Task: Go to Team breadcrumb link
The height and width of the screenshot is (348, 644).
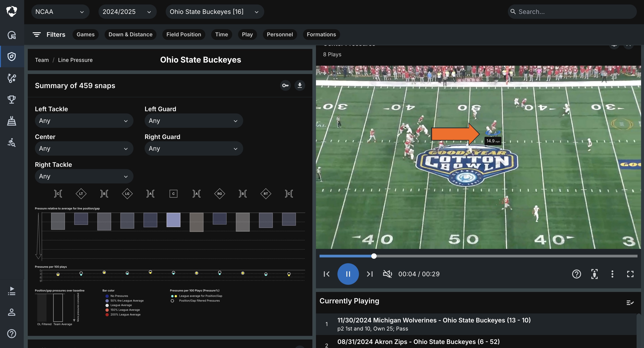Action: click(42, 60)
